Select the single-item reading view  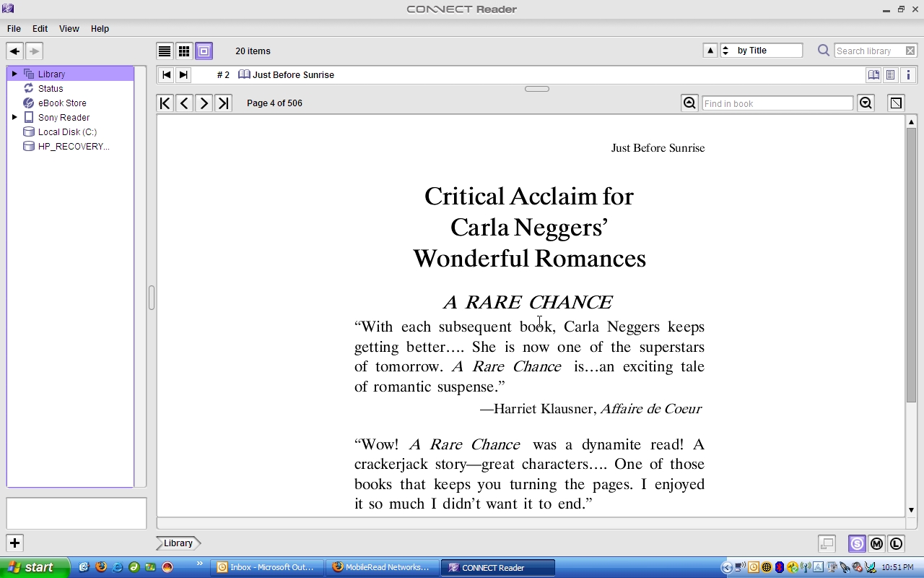[204, 51]
